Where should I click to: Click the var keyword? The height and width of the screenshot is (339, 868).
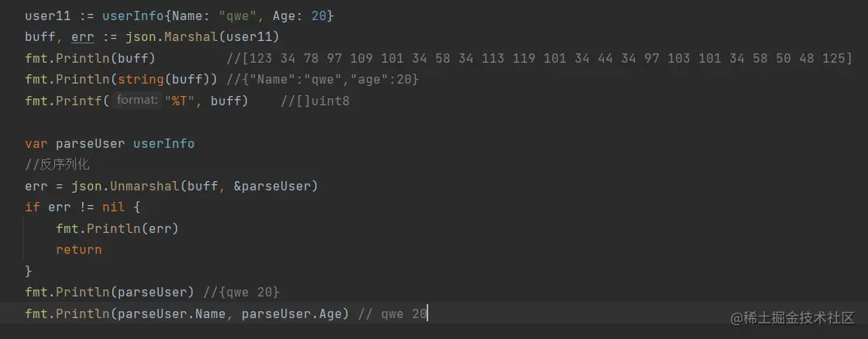coord(36,143)
